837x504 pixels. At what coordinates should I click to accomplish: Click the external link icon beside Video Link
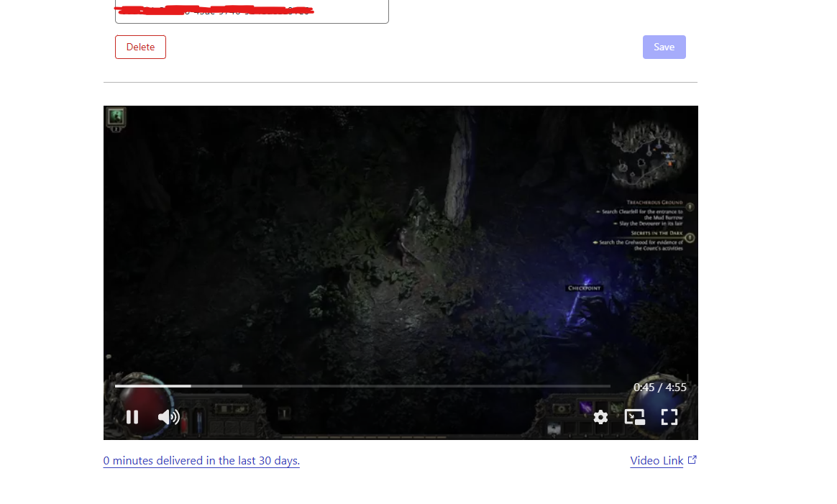[692, 459]
